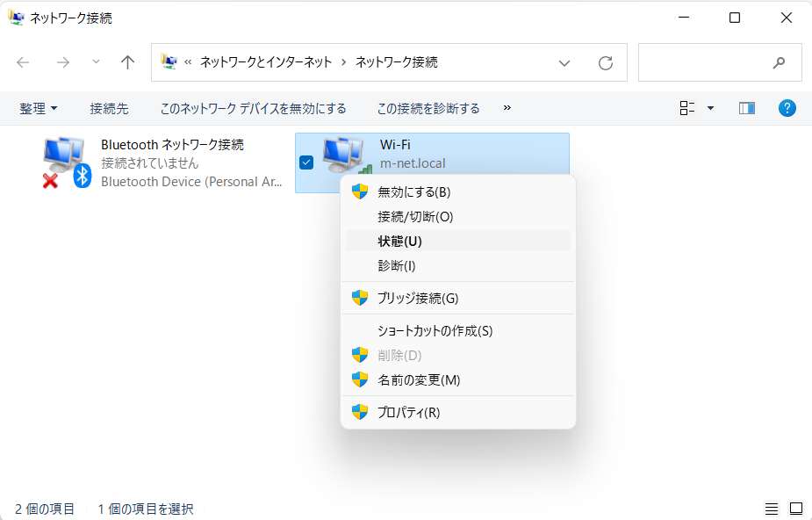Image resolution: width=812 pixels, height=520 pixels.
Task: Select 診断(I) in context menu
Action: click(x=457, y=265)
